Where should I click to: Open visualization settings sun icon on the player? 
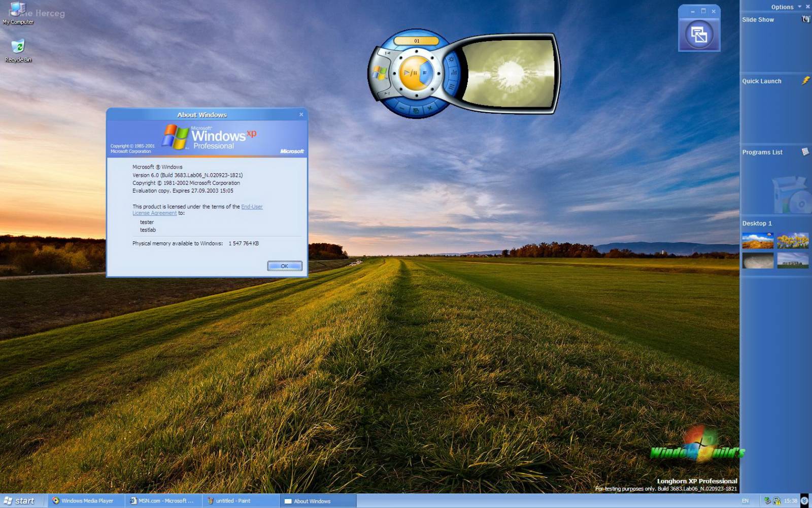[451, 59]
